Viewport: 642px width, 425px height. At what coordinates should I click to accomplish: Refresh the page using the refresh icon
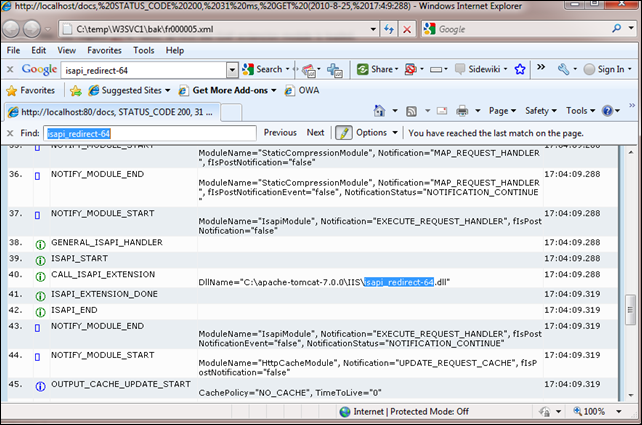pyautogui.click(x=389, y=29)
